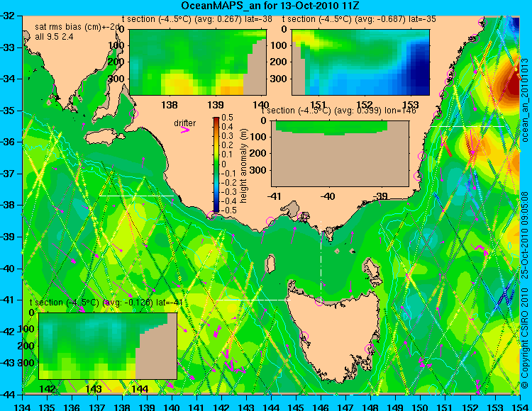Open the lon=146 temperature section inset plot
This screenshot has width=532, height=411.
coord(340,154)
